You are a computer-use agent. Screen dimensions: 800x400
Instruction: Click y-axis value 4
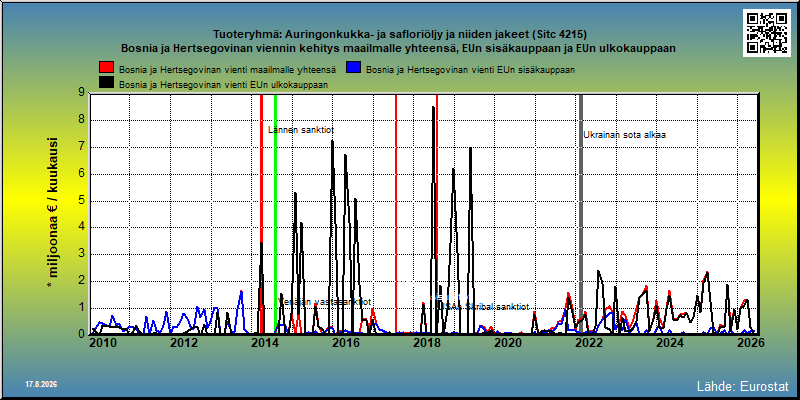tap(81, 227)
